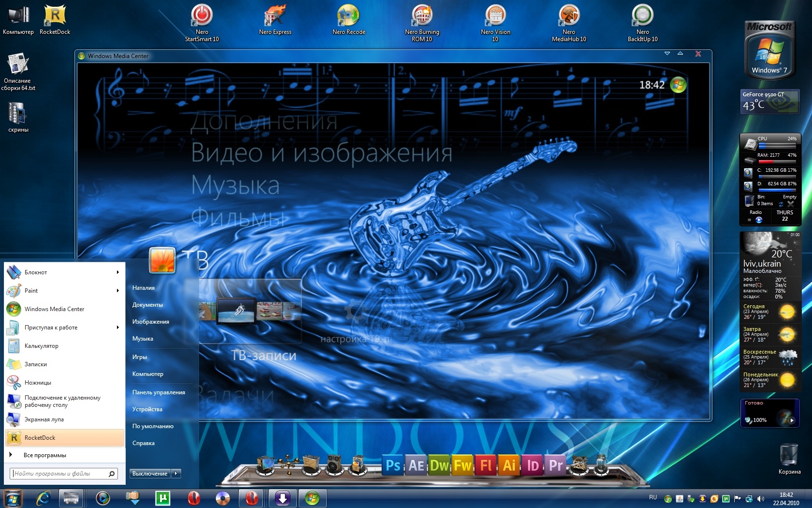
Task: Open Изображения link in Start menu
Action: pyautogui.click(x=151, y=322)
